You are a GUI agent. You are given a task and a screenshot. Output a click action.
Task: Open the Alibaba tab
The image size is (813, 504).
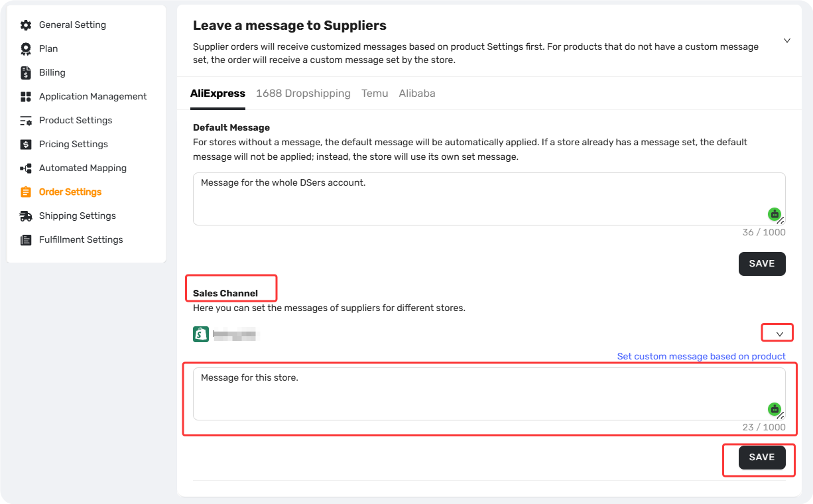[417, 94]
